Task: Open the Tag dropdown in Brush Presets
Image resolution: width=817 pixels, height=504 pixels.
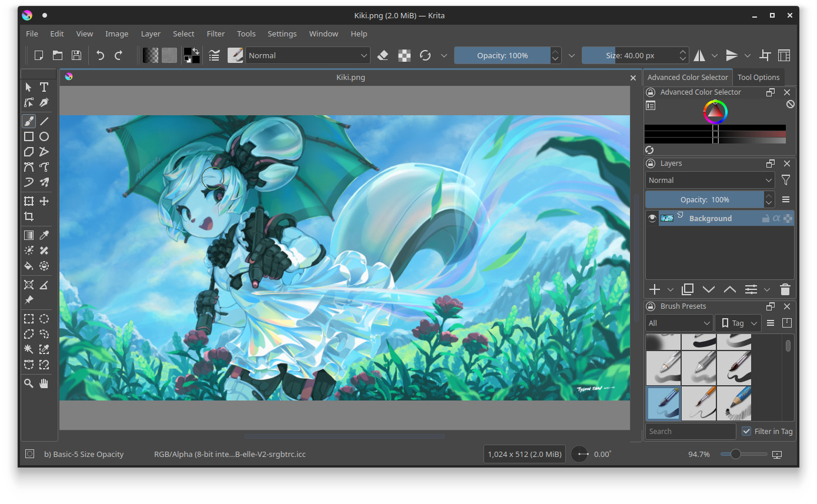Action: (x=738, y=323)
